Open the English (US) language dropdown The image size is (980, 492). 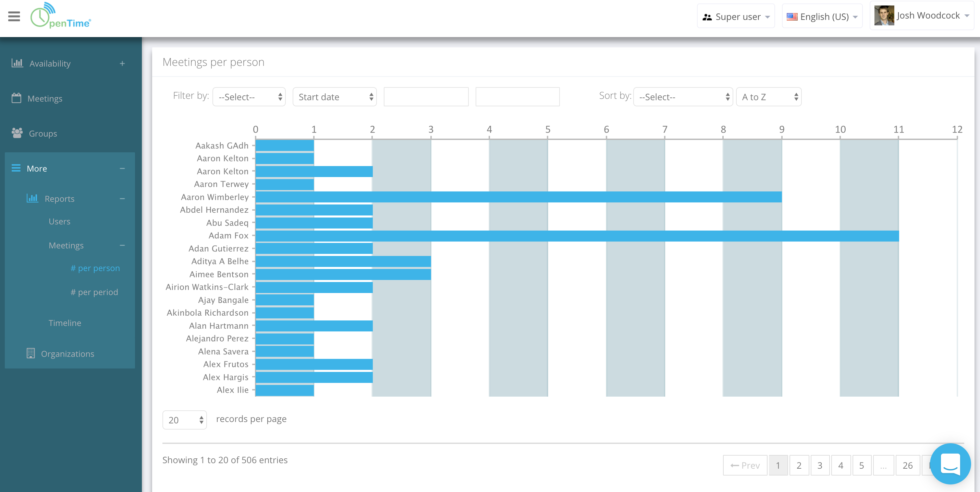coord(822,17)
